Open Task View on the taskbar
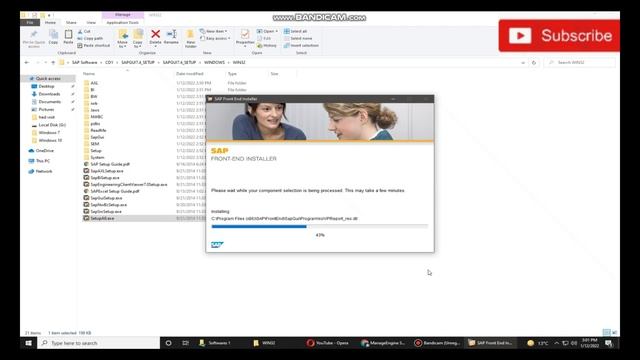Screen dimensions: 640x360 (185, 343)
